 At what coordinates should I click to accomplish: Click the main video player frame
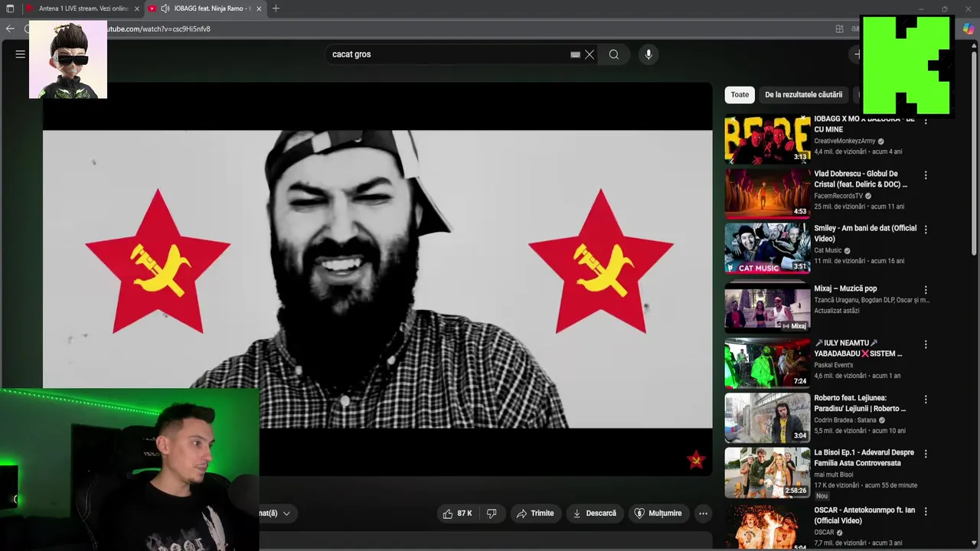(377, 279)
